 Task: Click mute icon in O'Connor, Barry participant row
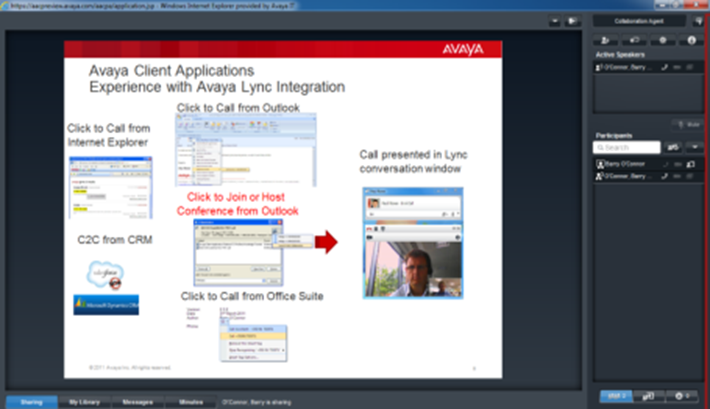click(677, 176)
